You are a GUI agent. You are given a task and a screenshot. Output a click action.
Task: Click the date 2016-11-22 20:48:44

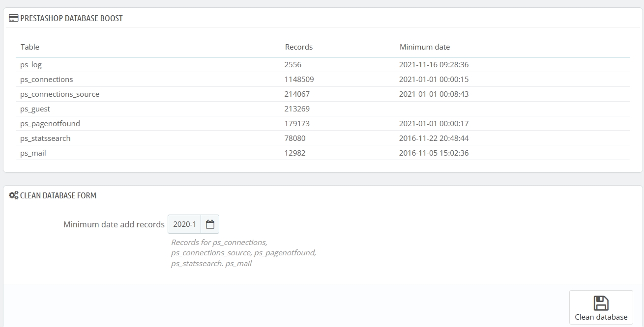click(x=434, y=138)
